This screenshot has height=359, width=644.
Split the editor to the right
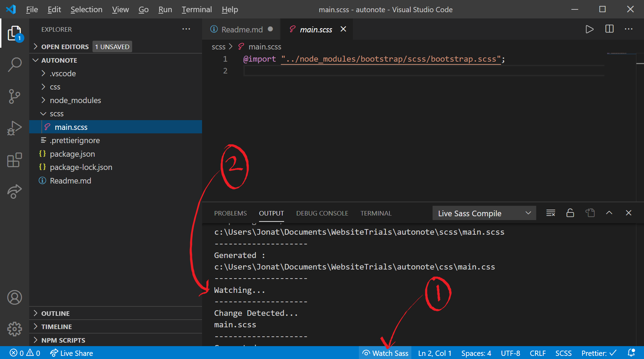[x=609, y=29]
